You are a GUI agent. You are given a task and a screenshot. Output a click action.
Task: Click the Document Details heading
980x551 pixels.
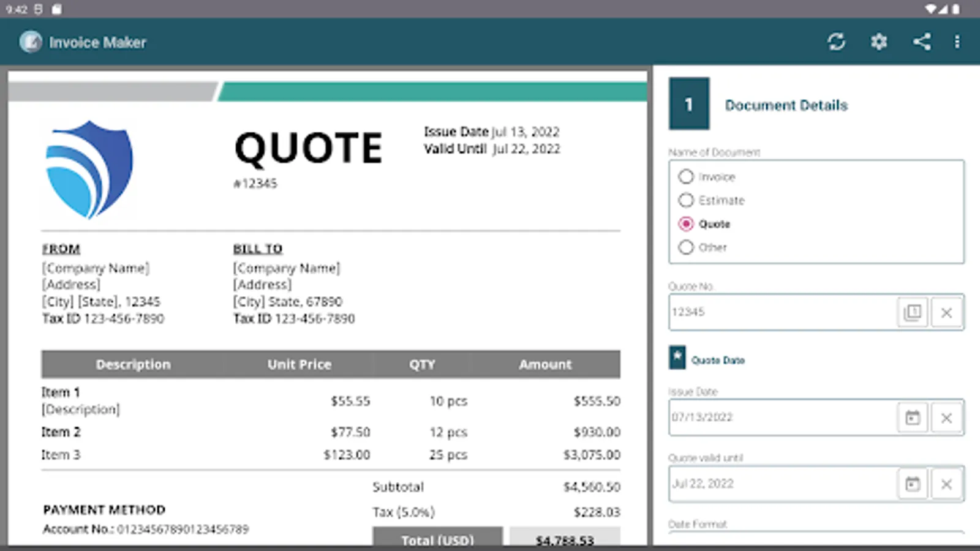(x=786, y=105)
